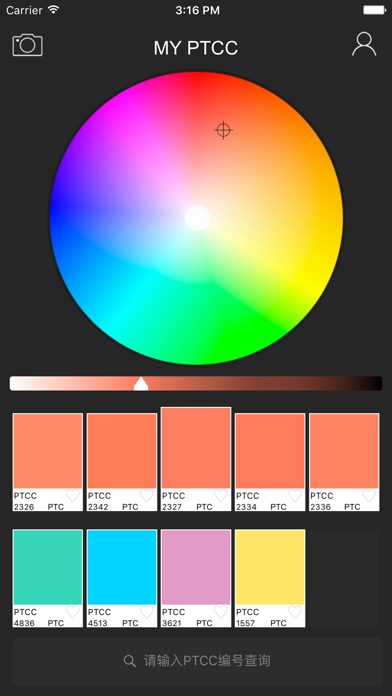The height and width of the screenshot is (696, 392).
Task: Select the pink PTCC 3621 swatch
Action: [196, 567]
